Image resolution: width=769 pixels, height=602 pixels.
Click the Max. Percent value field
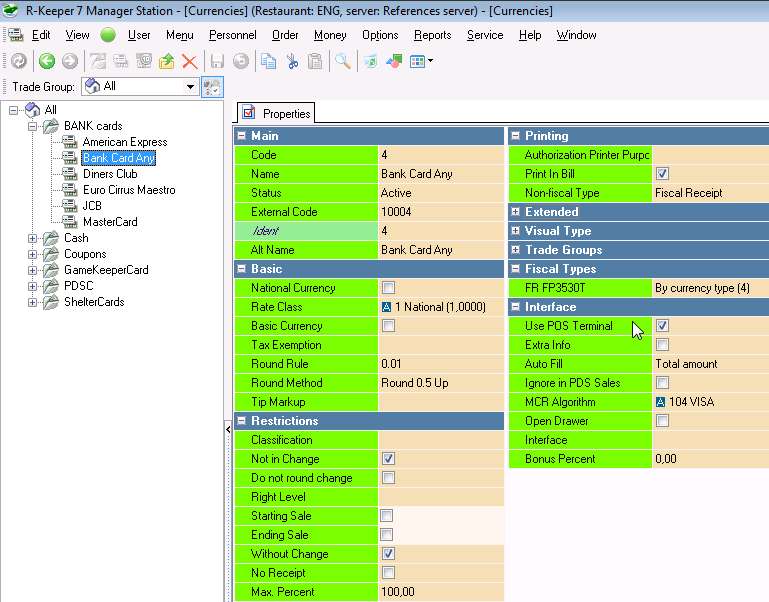point(440,592)
